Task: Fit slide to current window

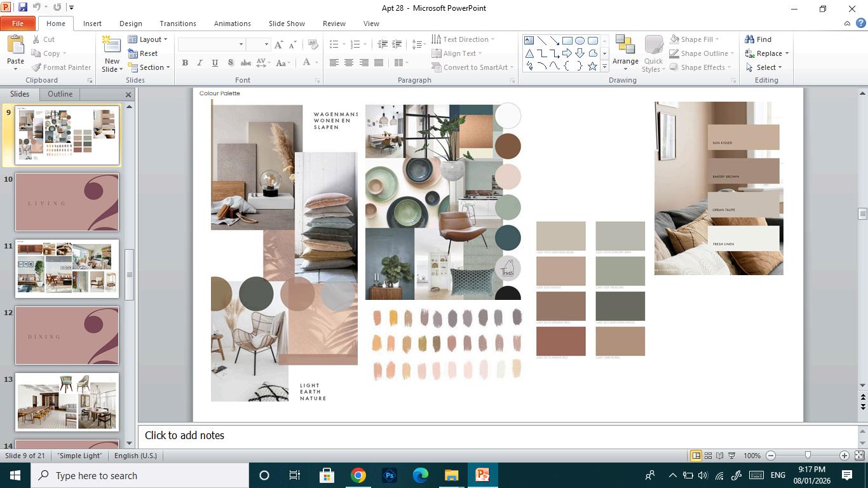Action: pos(859,456)
